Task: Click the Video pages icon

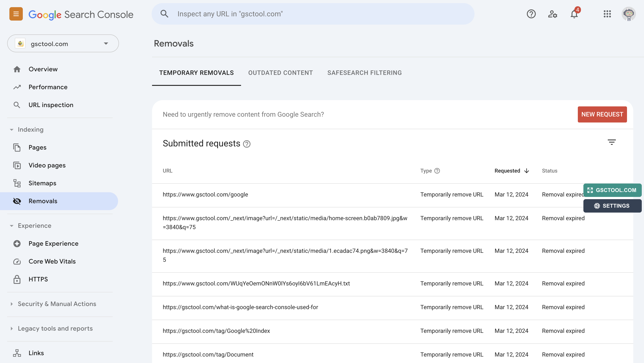Action: tap(17, 165)
